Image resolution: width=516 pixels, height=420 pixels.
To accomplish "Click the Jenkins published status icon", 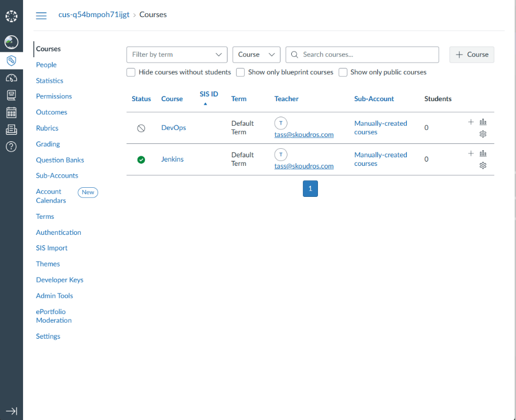I will click(141, 160).
